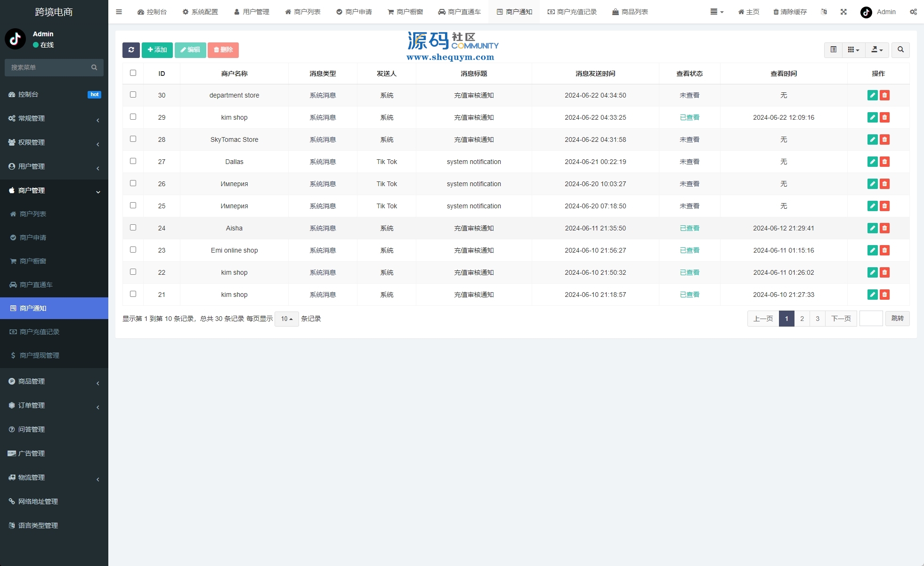This screenshot has height=566, width=924.
Task: Toggle the sidebar hamburger menu icon
Action: pos(119,12)
